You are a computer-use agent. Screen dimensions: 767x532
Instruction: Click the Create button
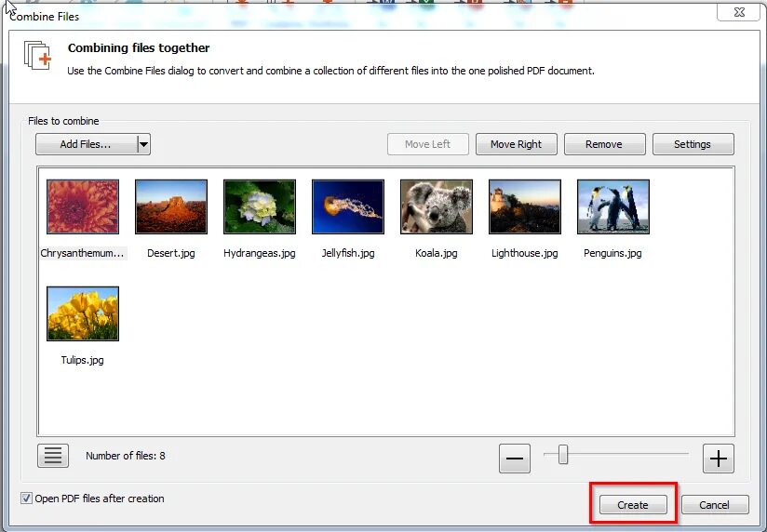tap(633, 505)
